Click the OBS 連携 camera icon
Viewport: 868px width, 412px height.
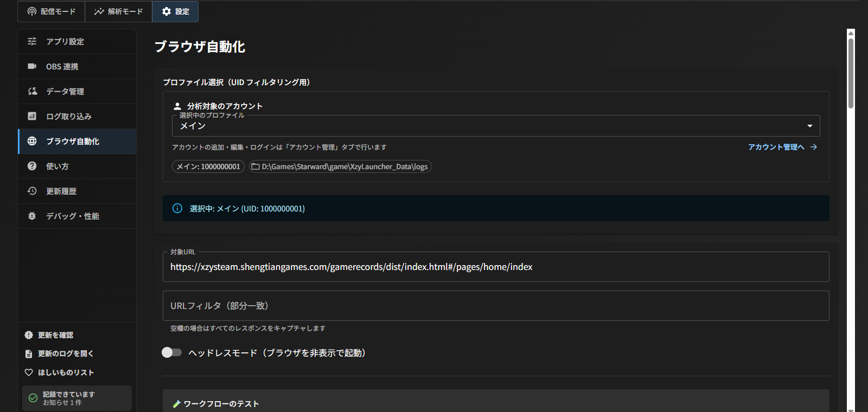point(32,66)
